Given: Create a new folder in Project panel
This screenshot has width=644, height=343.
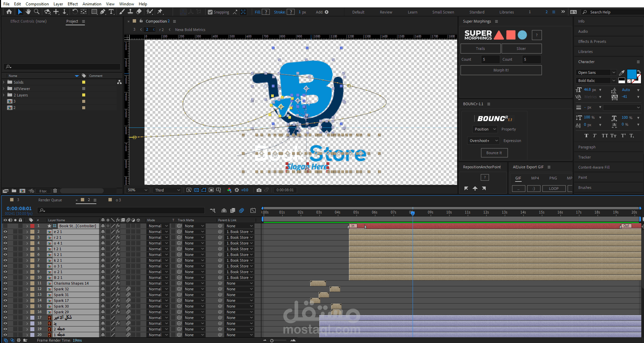Looking at the screenshot, I should pos(14,191).
